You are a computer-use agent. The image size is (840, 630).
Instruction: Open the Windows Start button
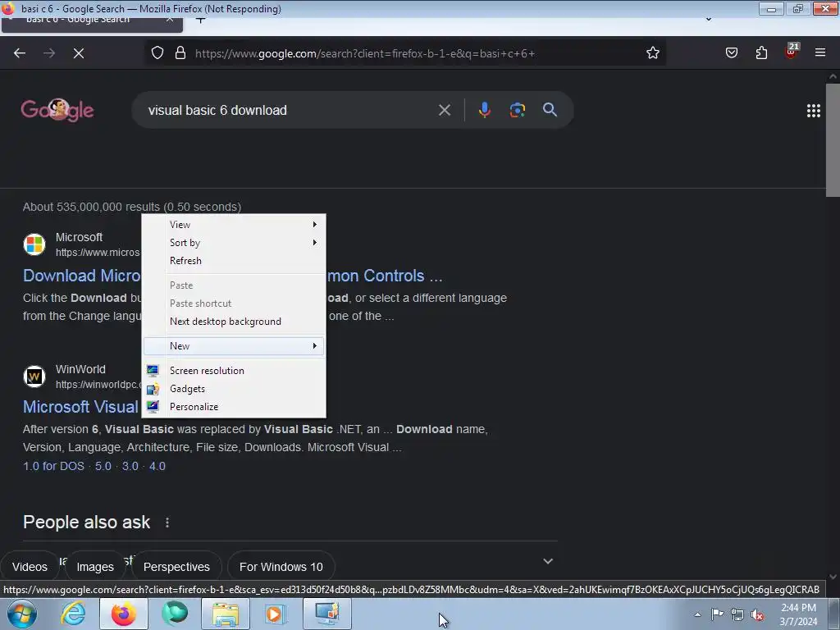click(22, 614)
